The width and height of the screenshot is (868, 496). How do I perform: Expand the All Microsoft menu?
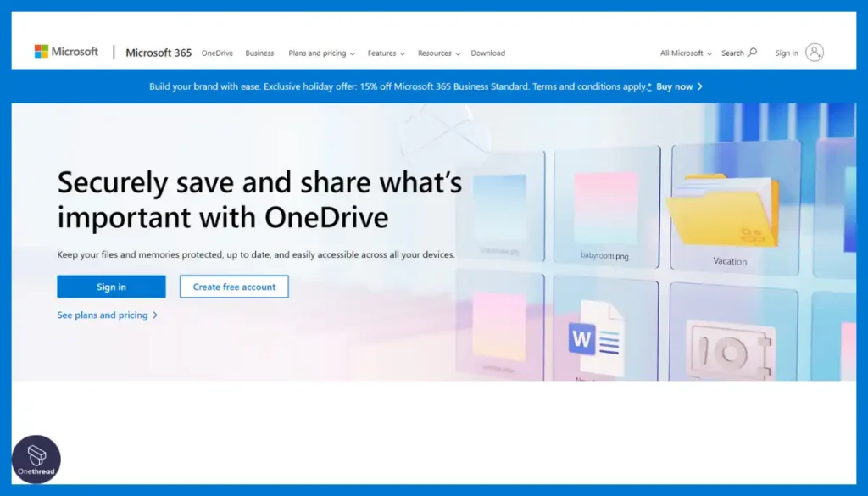click(x=686, y=53)
